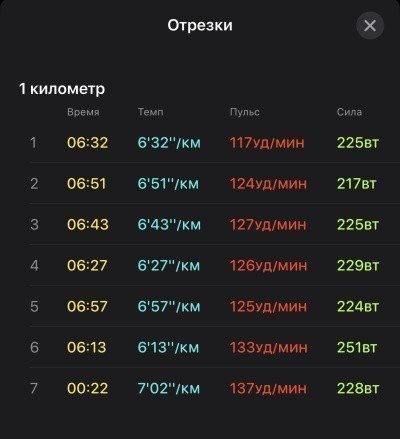Select power value 251вт in split 6
Screen dimensions: 400x439
357,347
